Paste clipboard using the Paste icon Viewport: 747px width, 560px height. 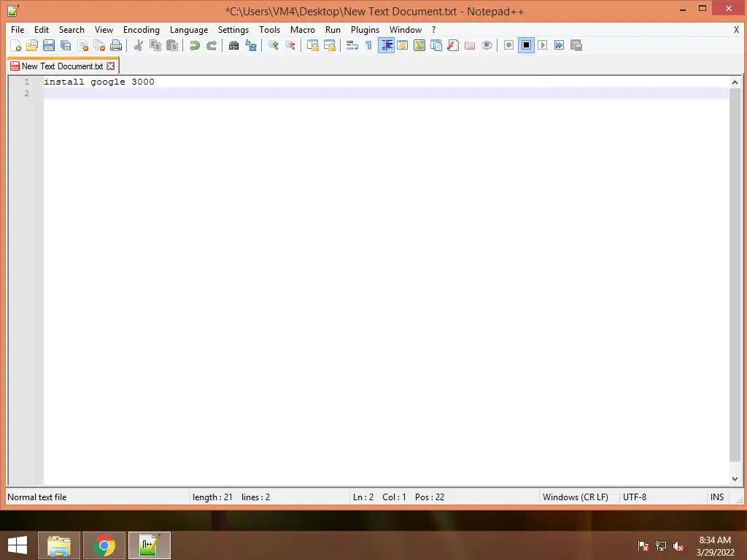pyautogui.click(x=172, y=45)
